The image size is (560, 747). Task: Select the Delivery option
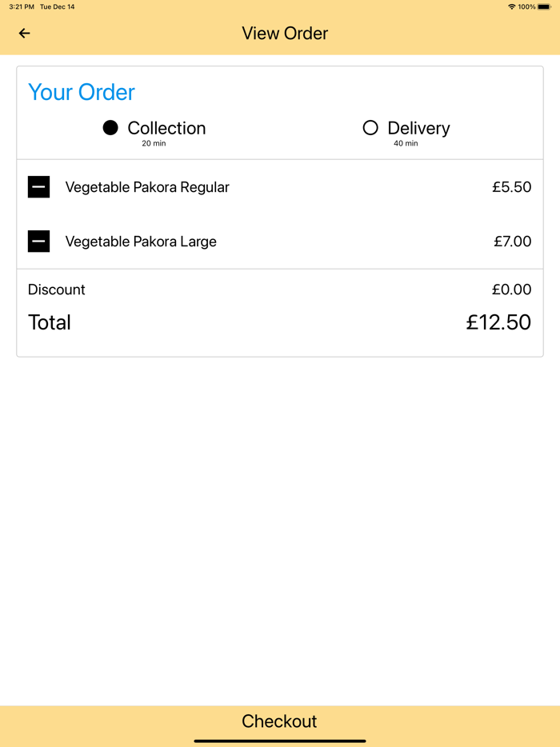pyautogui.click(x=418, y=127)
